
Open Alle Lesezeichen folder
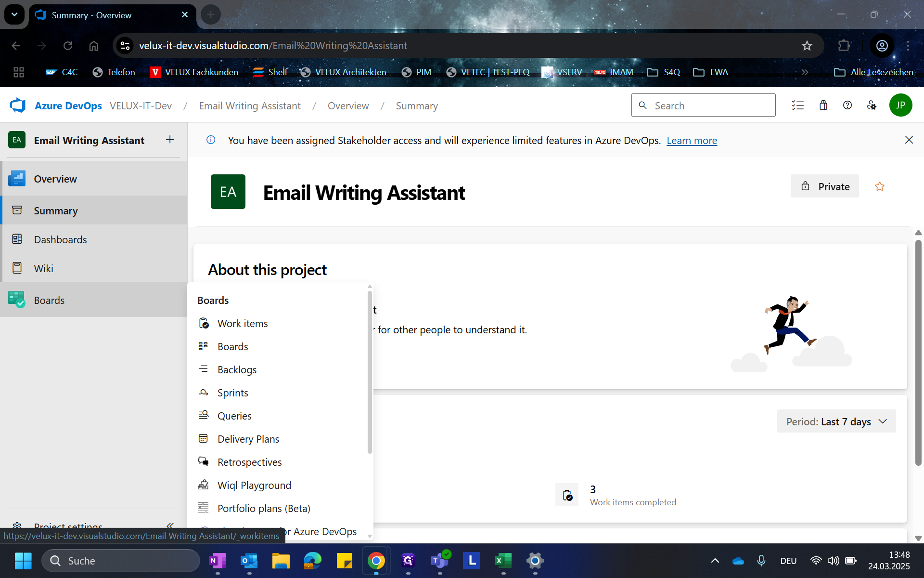tap(873, 72)
